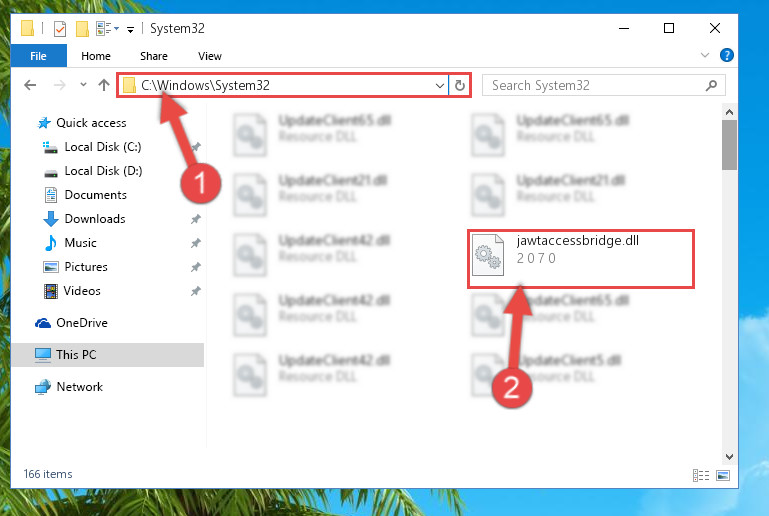Maximize the System32 window
The height and width of the screenshot is (516, 769).
coord(669,28)
